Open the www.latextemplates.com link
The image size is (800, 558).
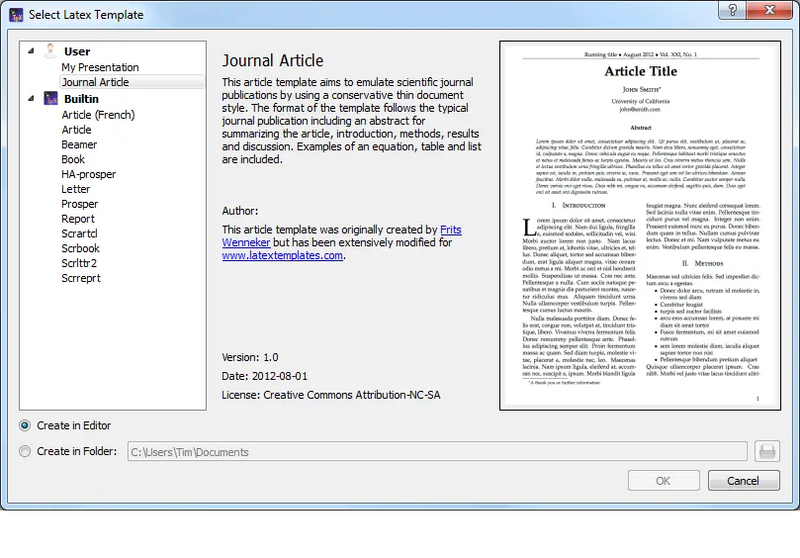[x=282, y=255]
